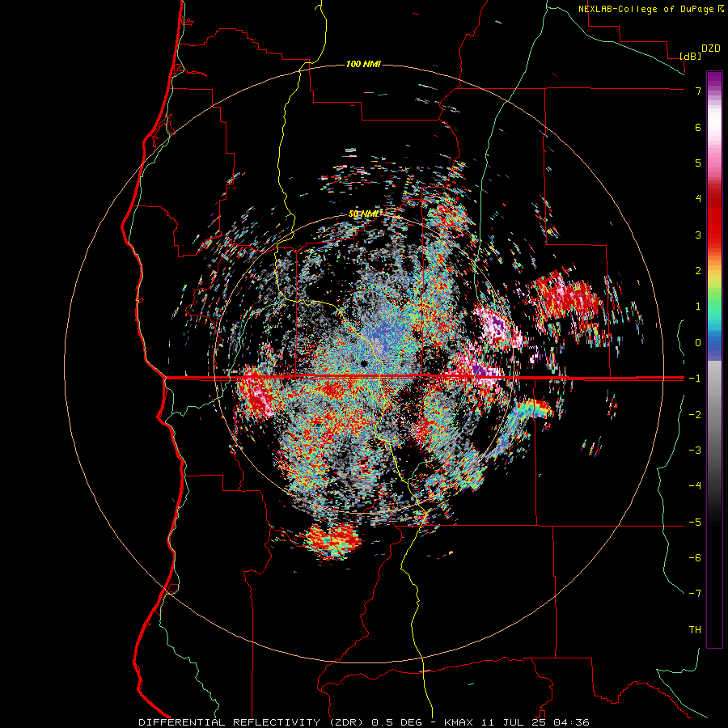Click the 3 dB scale value
Screen dimensions: 728x728
(697, 235)
